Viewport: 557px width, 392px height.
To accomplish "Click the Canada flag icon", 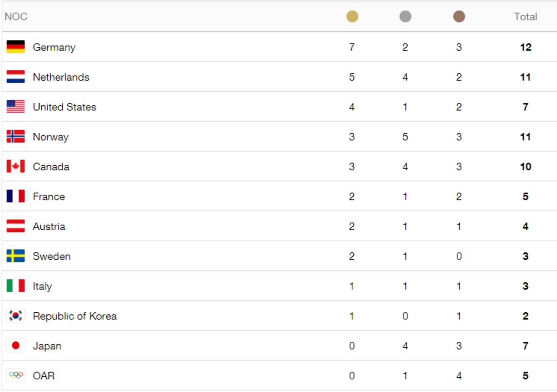I will click(16, 167).
